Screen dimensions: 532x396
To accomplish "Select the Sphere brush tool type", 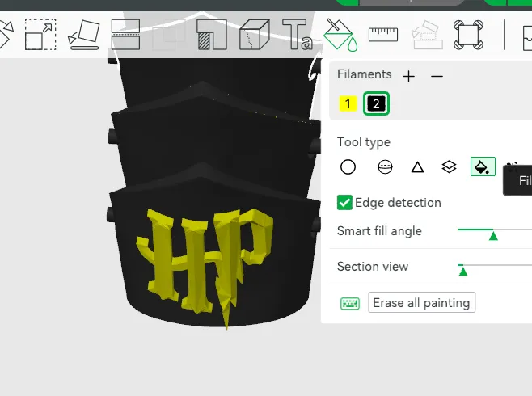I will [385, 166].
